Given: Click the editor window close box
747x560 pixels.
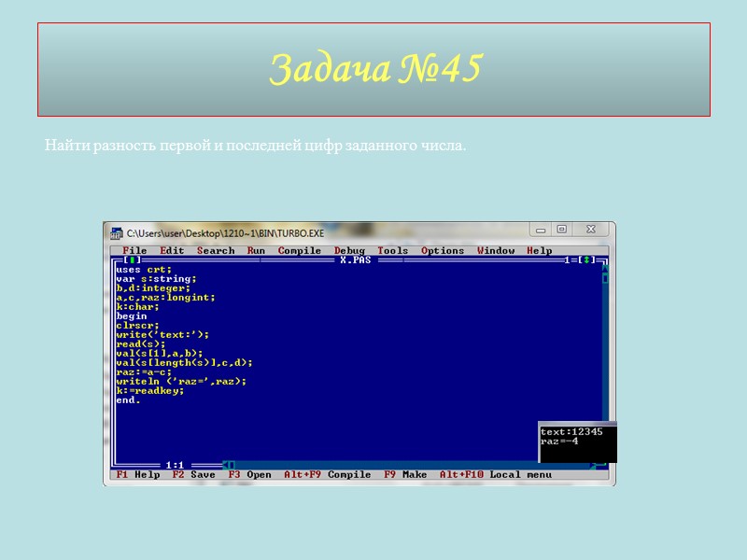Looking at the screenshot, I should [132, 260].
